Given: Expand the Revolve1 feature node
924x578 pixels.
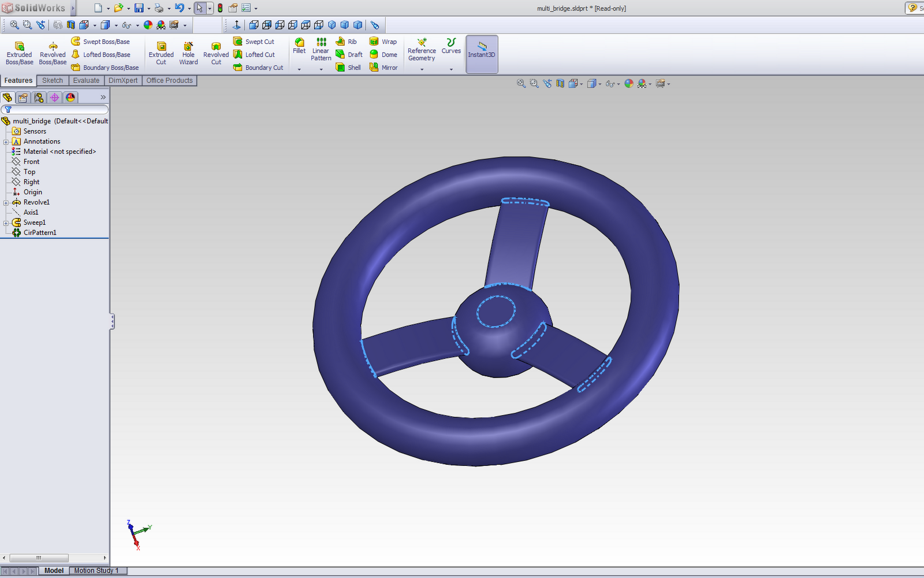Looking at the screenshot, I should coord(6,202).
